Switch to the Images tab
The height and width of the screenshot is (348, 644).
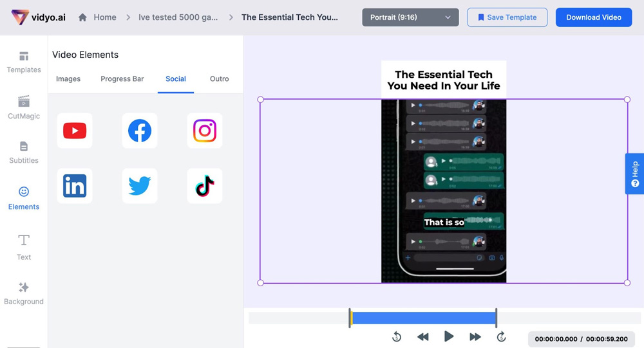(x=68, y=78)
